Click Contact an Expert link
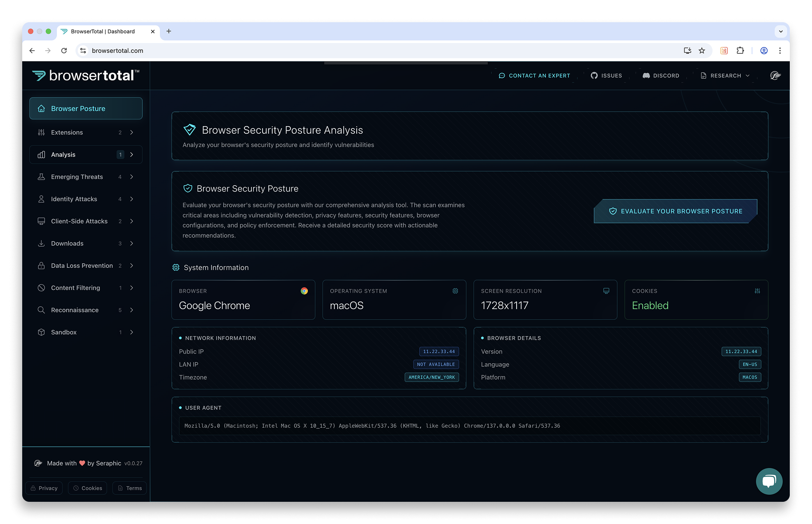 (x=534, y=76)
